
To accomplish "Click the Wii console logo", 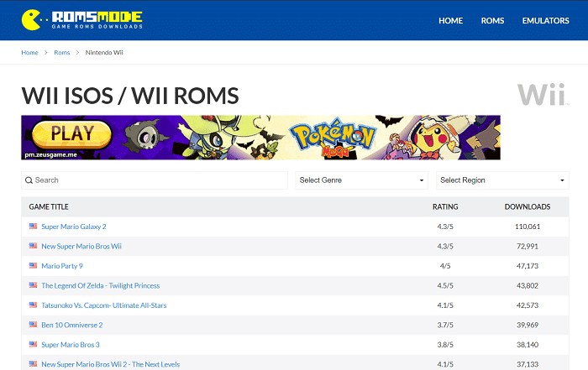I will (543, 95).
